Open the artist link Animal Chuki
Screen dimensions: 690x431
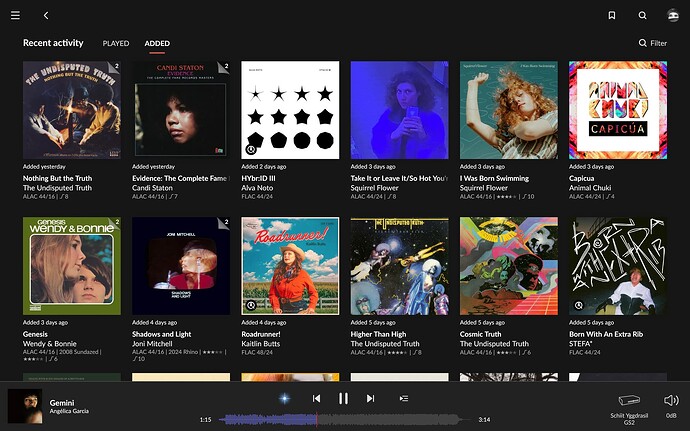click(590, 188)
